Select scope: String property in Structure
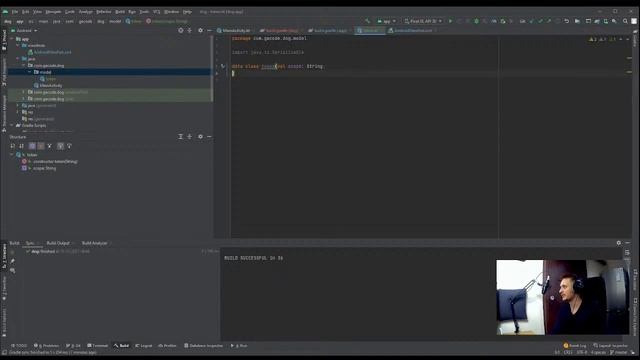Image resolution: width=640 pixels, height=360 pixels. [39, 168]
